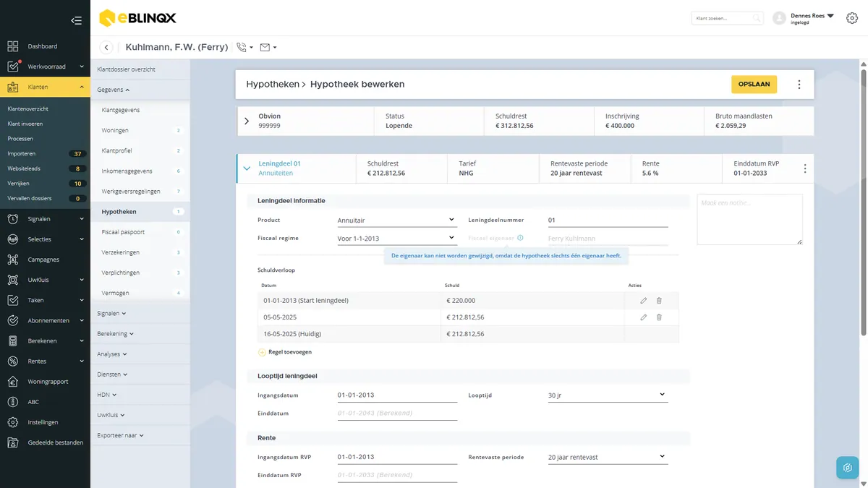
Task: Open the three-dot menu next to OPSLAAN
Action: (x=799, y=85)
